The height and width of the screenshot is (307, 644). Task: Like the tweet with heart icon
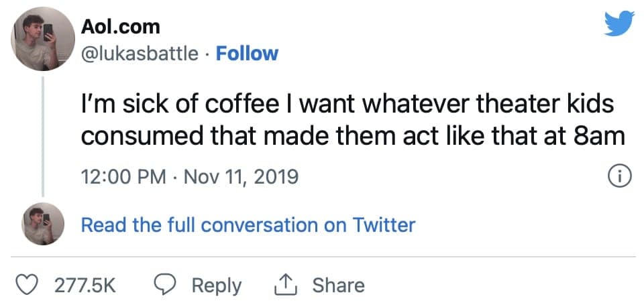coord(27,286)
